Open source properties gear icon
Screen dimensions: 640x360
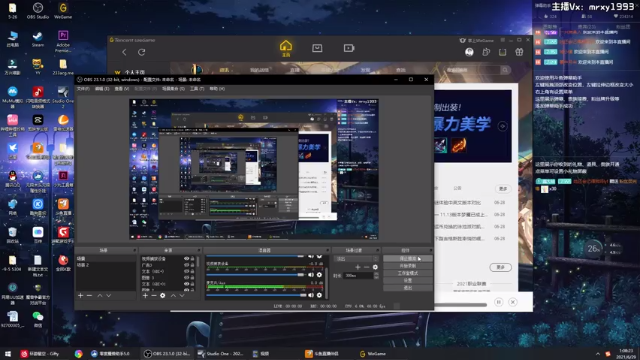click(162, 296)
